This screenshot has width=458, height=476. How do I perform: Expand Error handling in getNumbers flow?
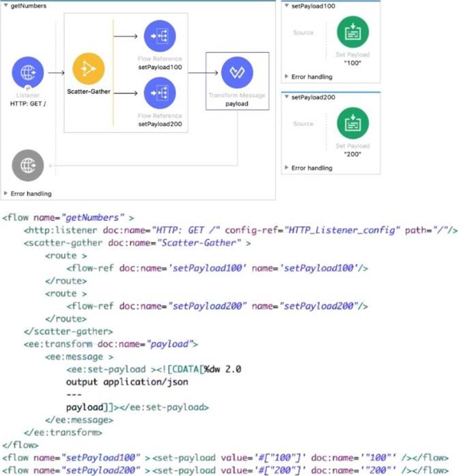[6, 193]
